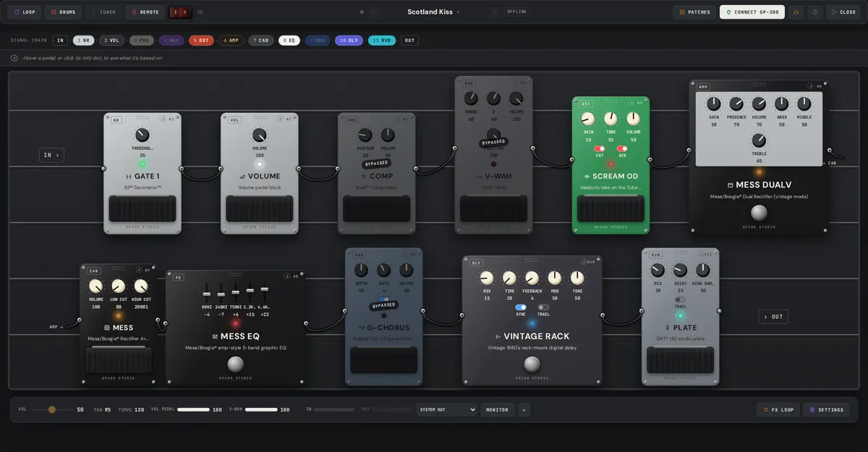Click the x button beside MONITOR
The height and width of the screenshot is (452, 868).
[524, 410]
